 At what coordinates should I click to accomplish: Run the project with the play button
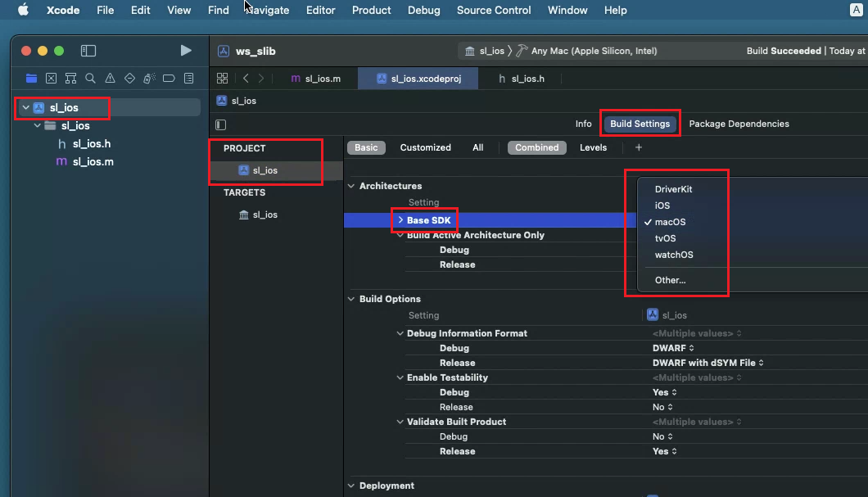pyautogui.click(x=185, y=51)
